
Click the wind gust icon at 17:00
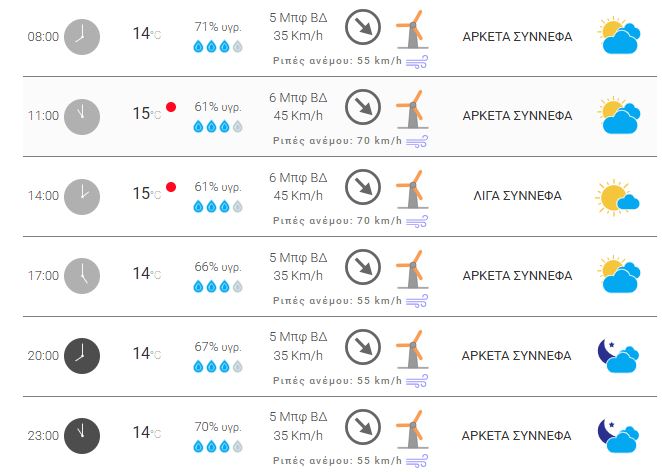click(x=417, y=301)
